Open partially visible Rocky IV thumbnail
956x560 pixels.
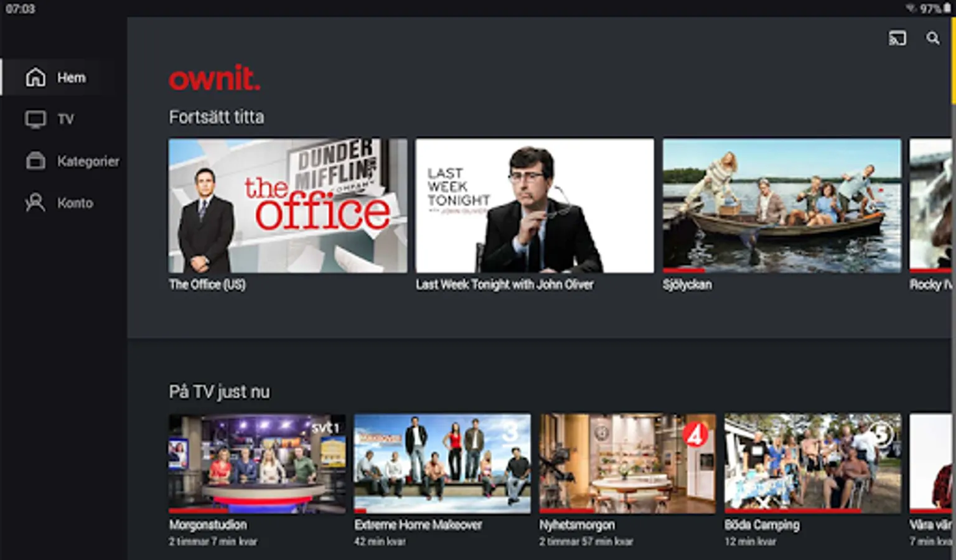[930, 205]
